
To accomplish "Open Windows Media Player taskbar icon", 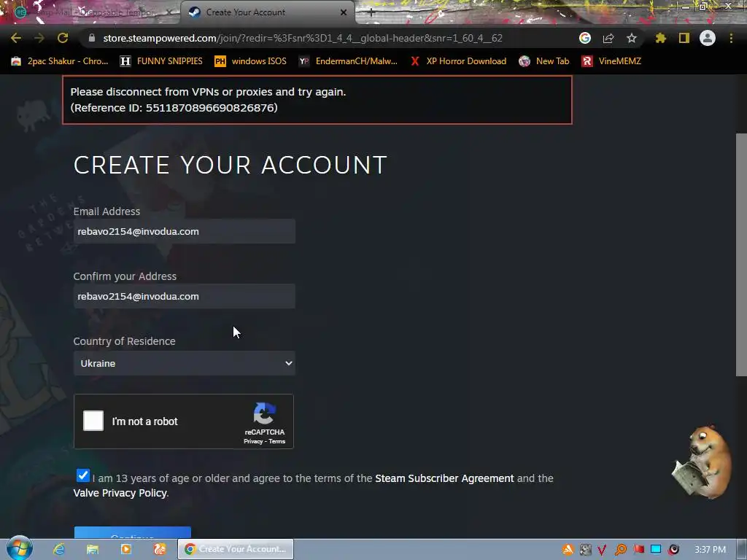I will coord(125,549).
